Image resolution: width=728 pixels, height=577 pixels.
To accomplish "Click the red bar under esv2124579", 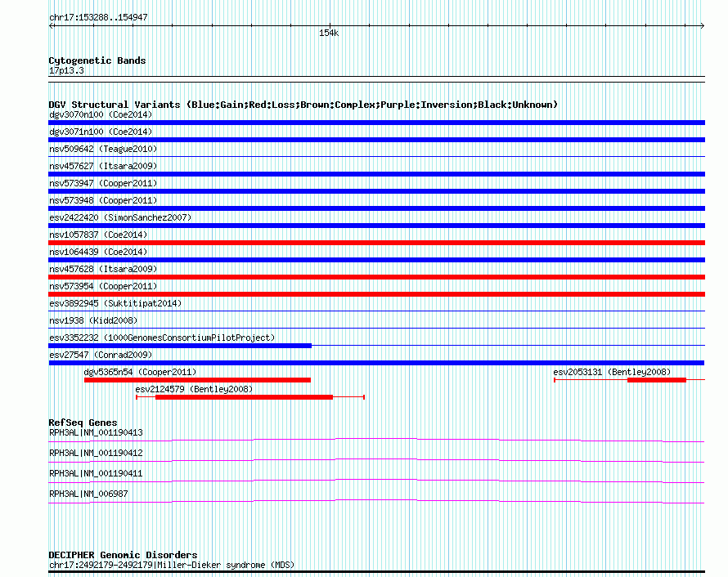I will coord(245,397).
